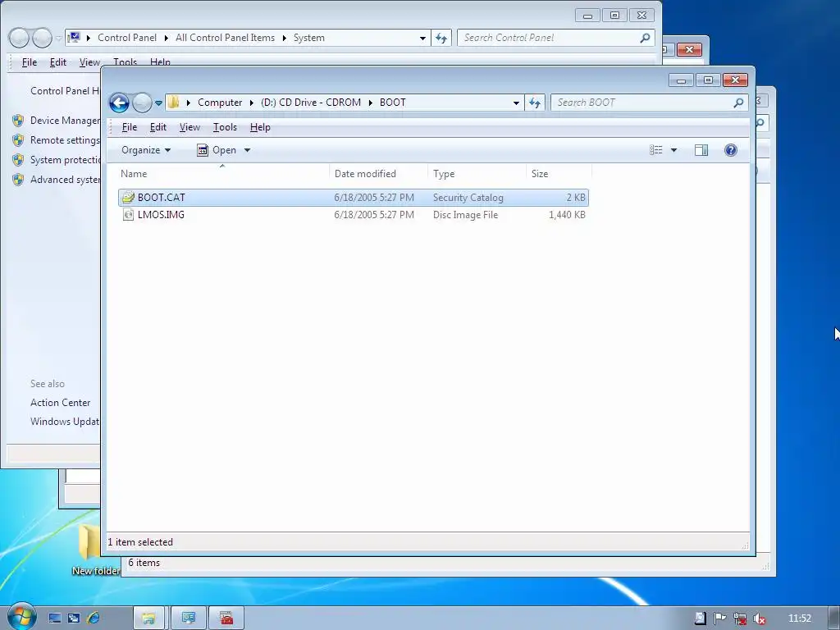Click the folder icon in BOOT address bar
The width and height of the screenshot is (840, 630).
[x=173, y=102]
